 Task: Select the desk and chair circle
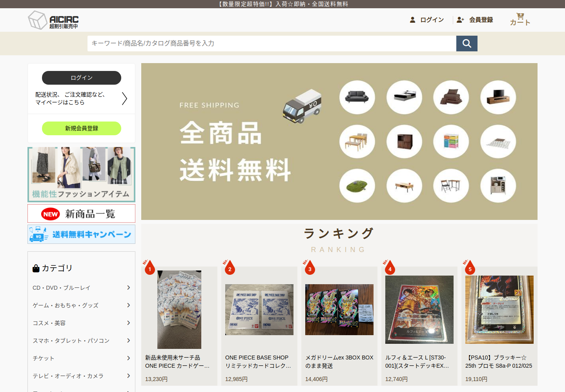pyautogui.click(x=451, y=186)
